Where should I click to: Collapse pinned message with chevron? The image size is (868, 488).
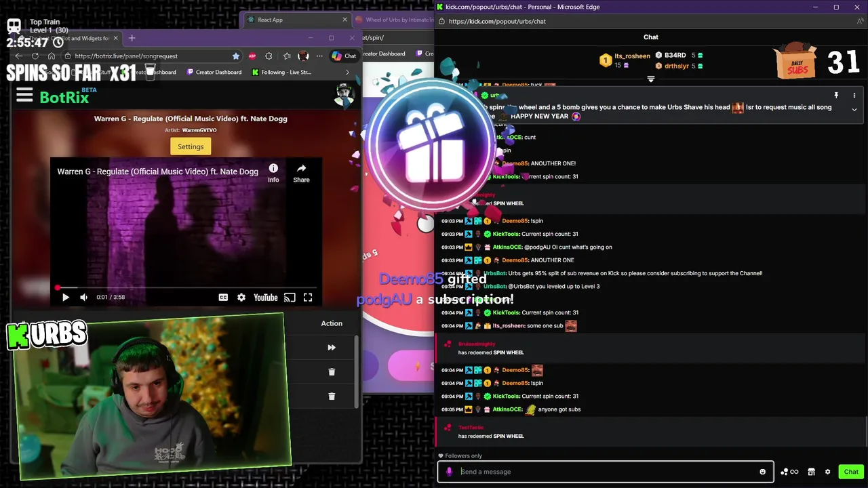click(x=854, y=109)
